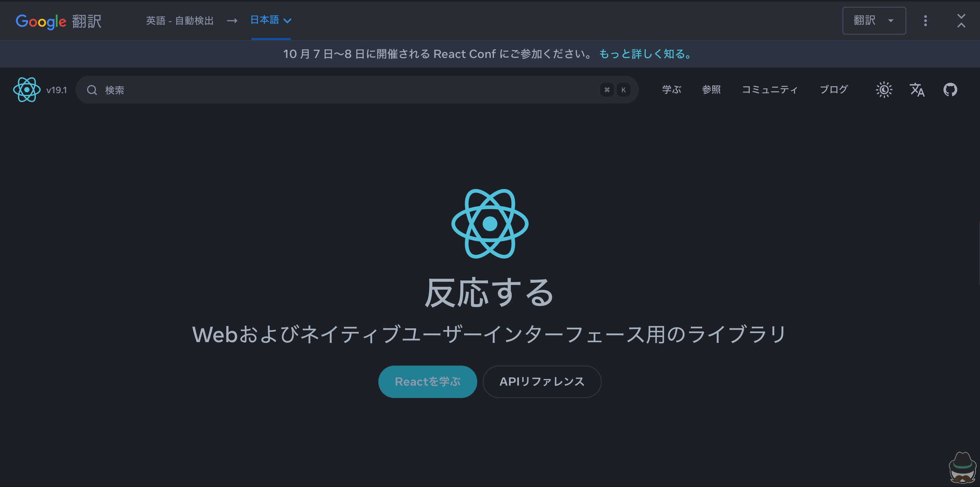Toggle dark mode with the sun icon
This screenshot has width=980, height=487.
[884, 89]
